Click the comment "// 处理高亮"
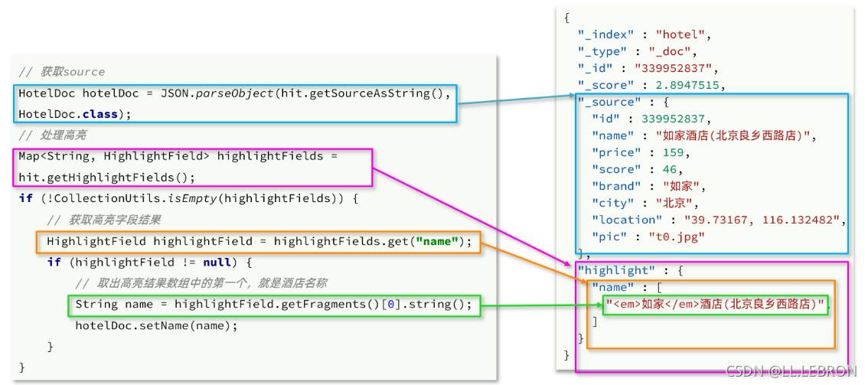This screenshot has width=868, height=385. (x=52, y=135)
